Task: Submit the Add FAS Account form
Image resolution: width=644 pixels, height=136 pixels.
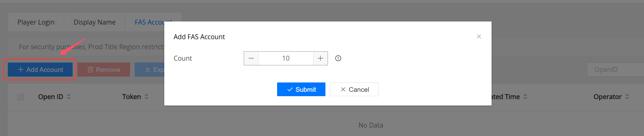Action: click(x=301, y=90)
